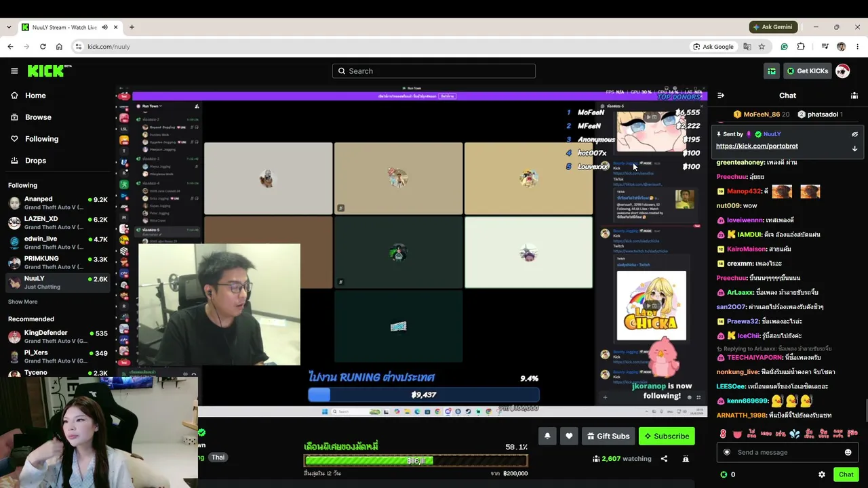Open the chat viewer list icon
The image size is (868, 488).
click(854, 96)
